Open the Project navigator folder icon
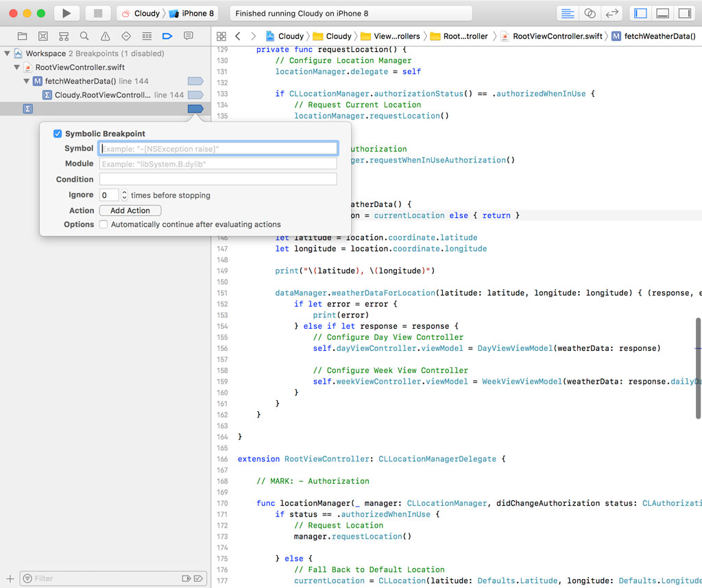The width and height of the screenshot is (702, 588). tap(22, 36)
